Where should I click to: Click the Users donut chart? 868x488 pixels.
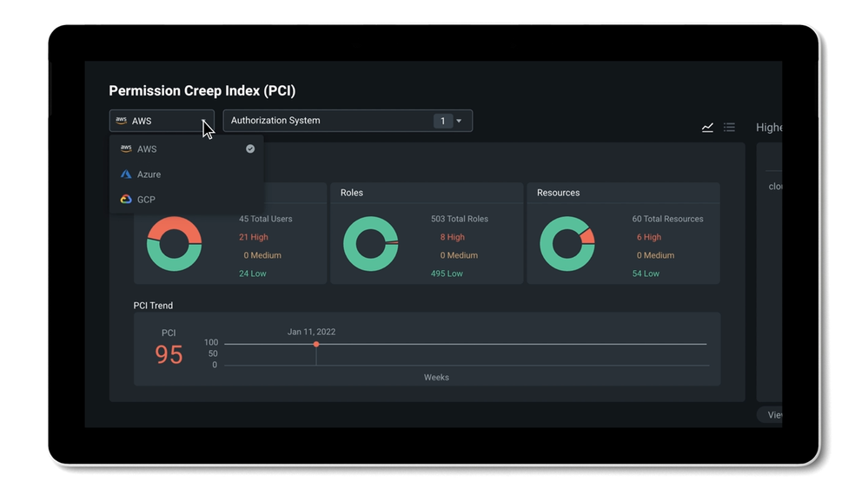175,243
